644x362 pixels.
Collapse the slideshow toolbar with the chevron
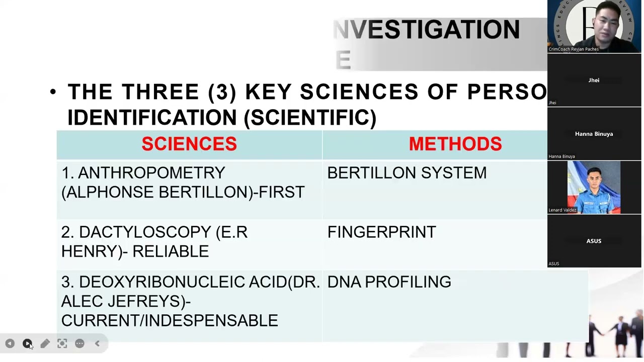97,343
